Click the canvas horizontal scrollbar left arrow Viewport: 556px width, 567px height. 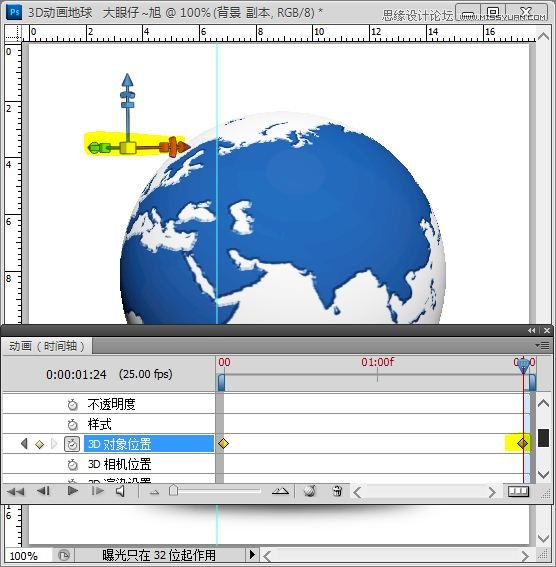coord(267,555)
